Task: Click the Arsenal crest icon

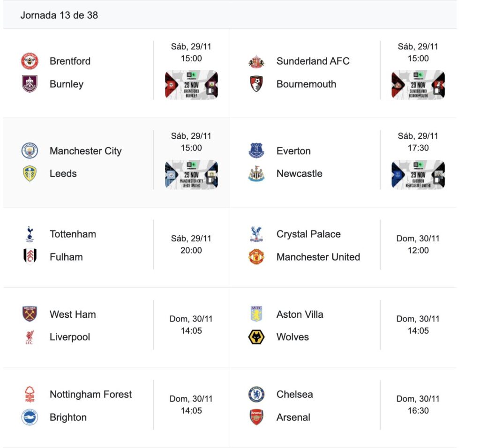Action: 256,417
